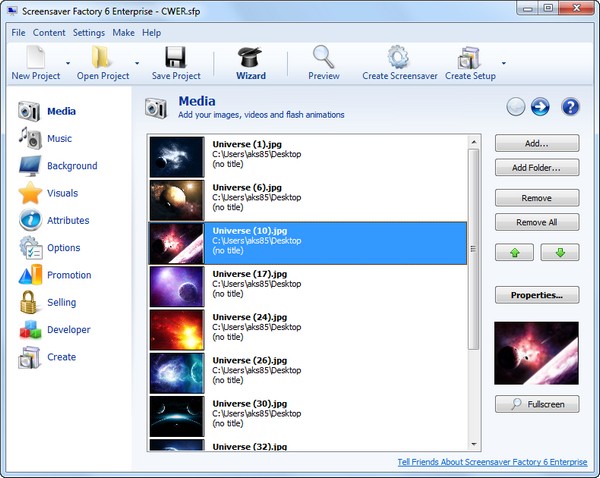Click the Add Folder... button
Viewport: 600px width, 478px height.
pyautogui.click(x=537, y=168)
